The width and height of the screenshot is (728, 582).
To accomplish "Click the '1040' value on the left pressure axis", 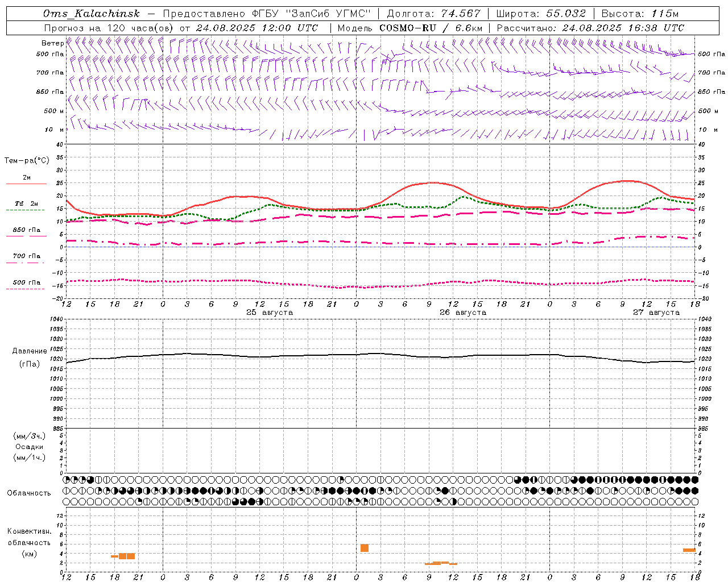I will point(57,319).
